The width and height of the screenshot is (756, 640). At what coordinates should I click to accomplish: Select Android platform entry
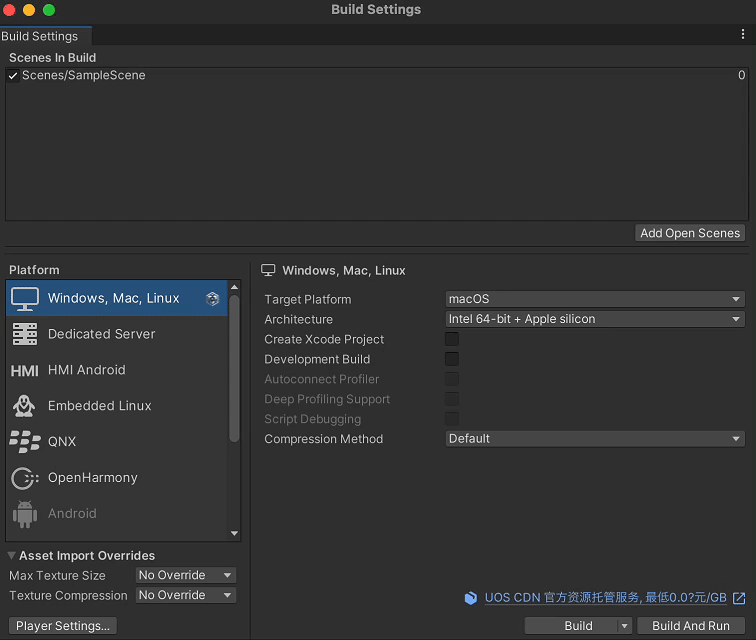pos(117,514)
